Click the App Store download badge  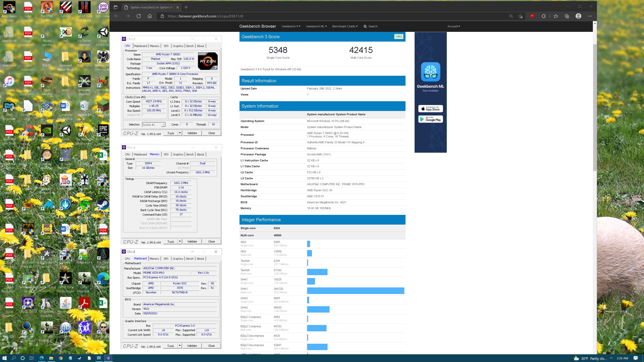coord(431,109)
